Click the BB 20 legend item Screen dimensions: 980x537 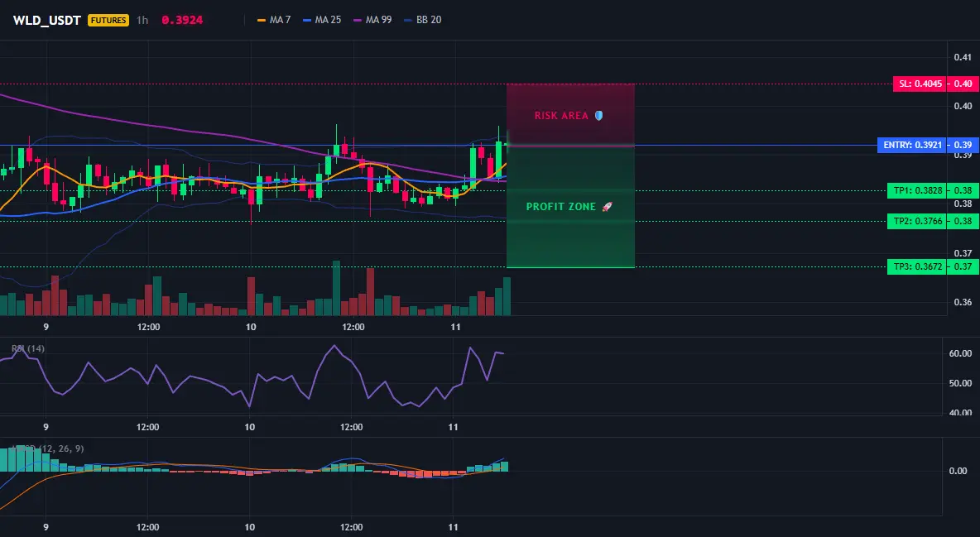coord(422,20)
